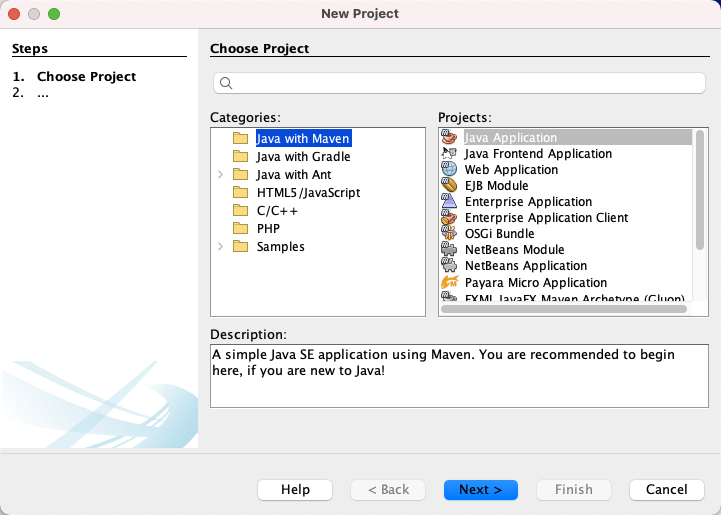This screenshot has width=721, height=515.
Task: Click the Description text area
Action: pyautogui.click(x=459, y=376)
